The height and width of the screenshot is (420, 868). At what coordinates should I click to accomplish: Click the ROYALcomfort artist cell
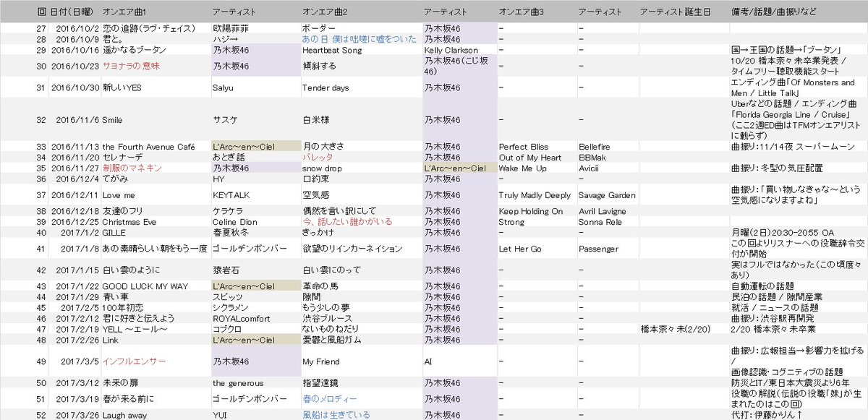click(241, 318)
